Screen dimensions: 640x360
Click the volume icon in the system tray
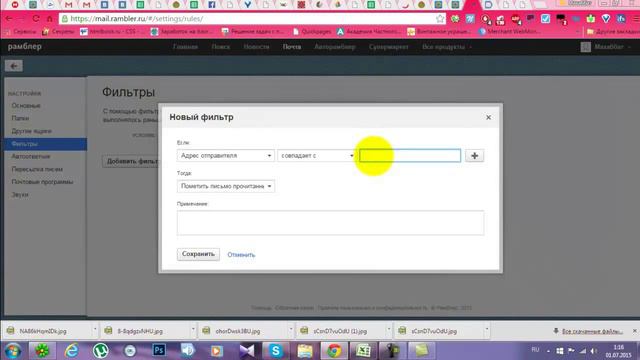coord(594,351)
